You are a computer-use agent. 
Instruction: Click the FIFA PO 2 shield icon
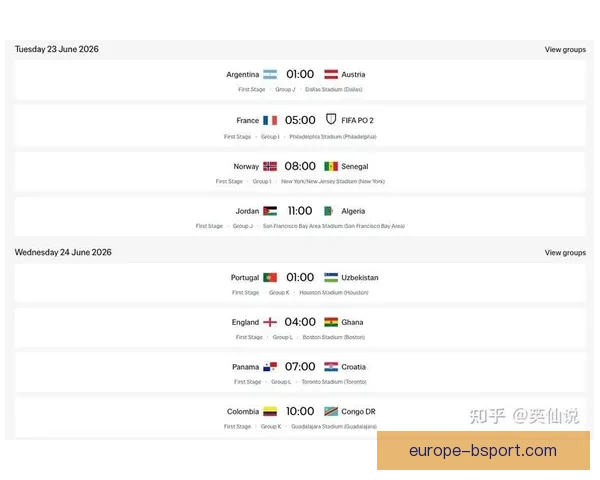coord(330,120)
